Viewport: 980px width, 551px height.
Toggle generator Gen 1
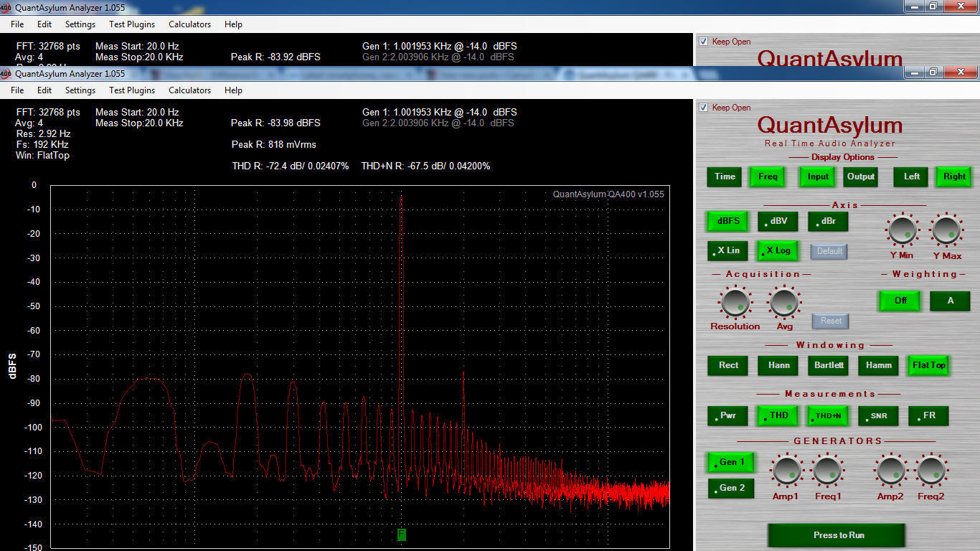click(x=731, y=462)
